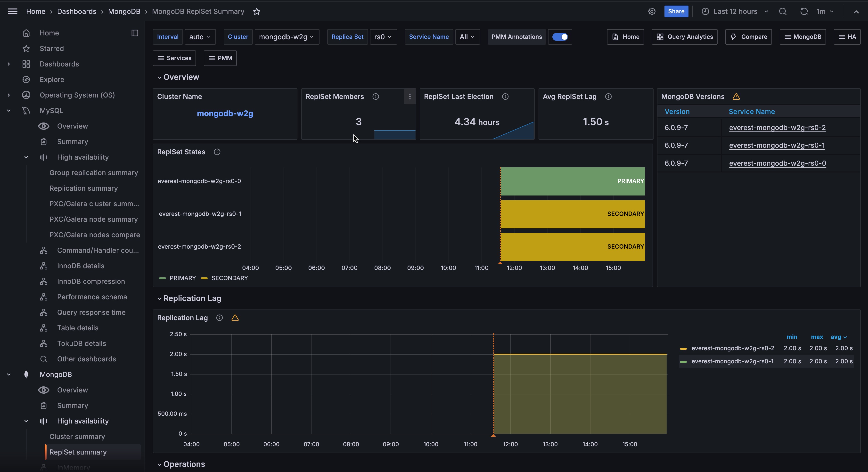Open the MongoDB dashboards menu

[803, 37]
